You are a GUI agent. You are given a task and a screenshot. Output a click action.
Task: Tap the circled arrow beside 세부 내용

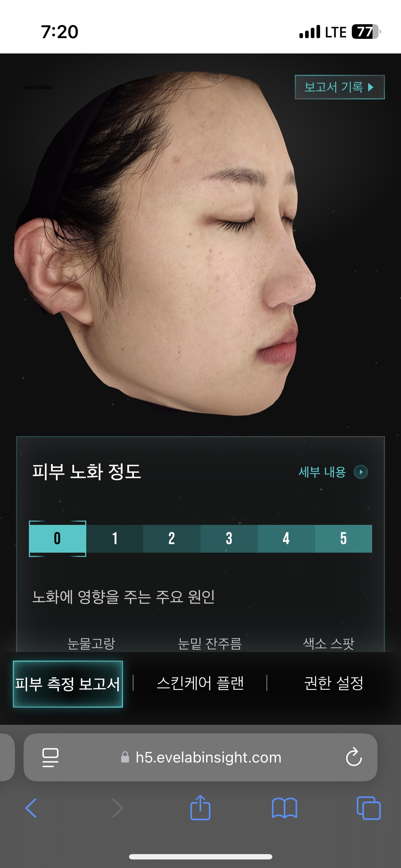[x=361, y=472]
